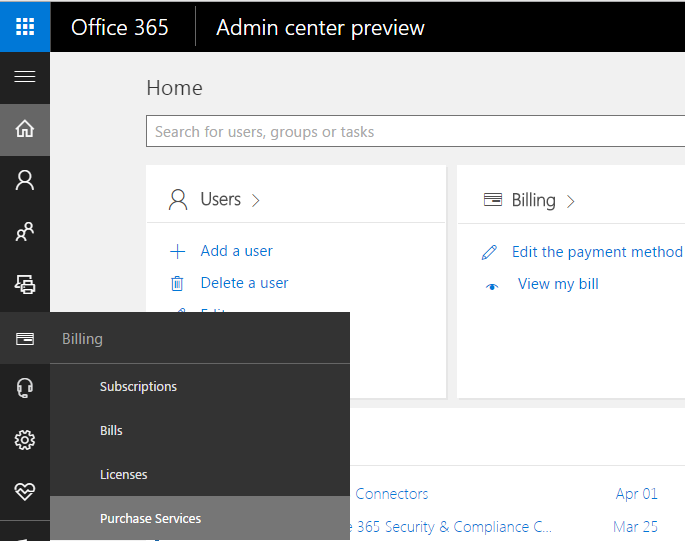Screen dimensions: 685x541
Task: Select Bills from the Billing menu
Action: (x=111, y=431)
